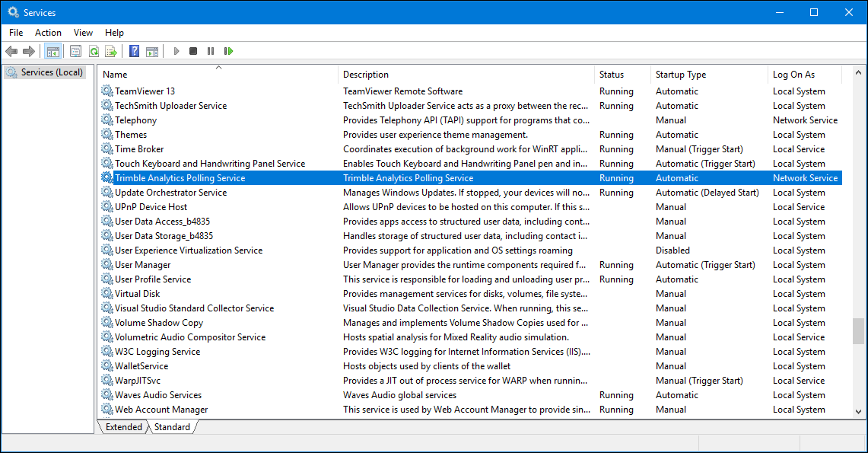This screenshot has height=453, width=868.
Task: Click Disabled startup type cell
Action: click(x=672, y=250)
